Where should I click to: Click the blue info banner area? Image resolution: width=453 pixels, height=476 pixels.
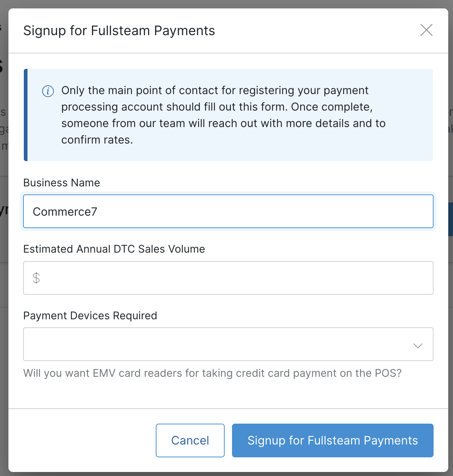pyautogui.click(x=227, y=115)
